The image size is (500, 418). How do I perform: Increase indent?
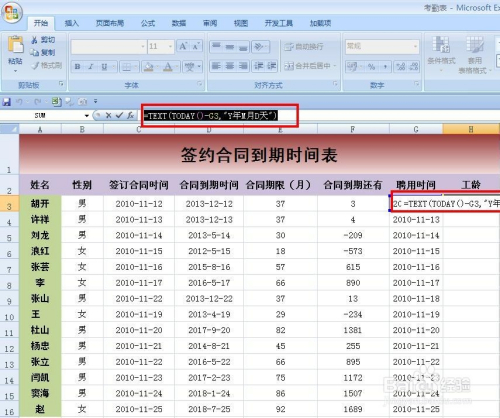click(271, 66)
